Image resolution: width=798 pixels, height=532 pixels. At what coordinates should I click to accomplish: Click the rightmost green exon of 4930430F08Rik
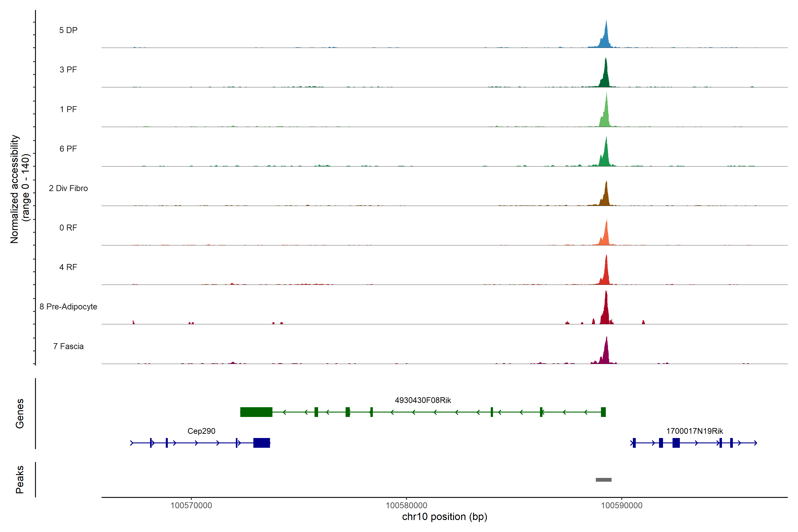click(x=603, y=412)
